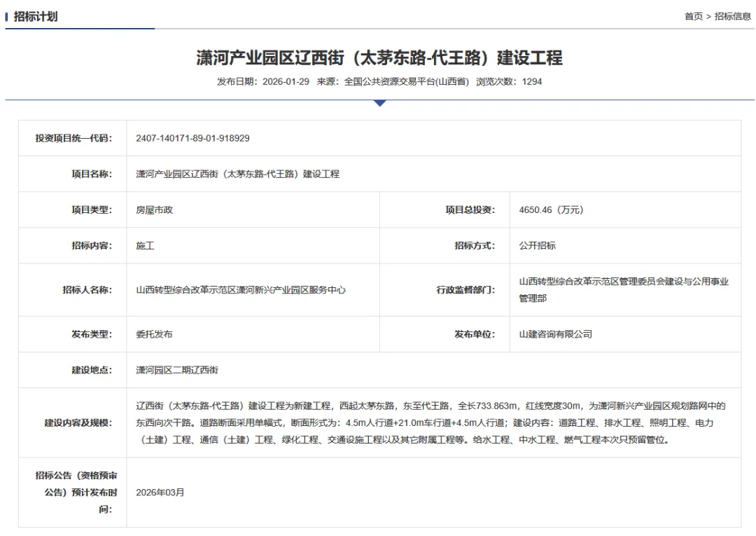
Task: Click the 潇河园区二期辽西街 value
Action: tap(177, 370)
